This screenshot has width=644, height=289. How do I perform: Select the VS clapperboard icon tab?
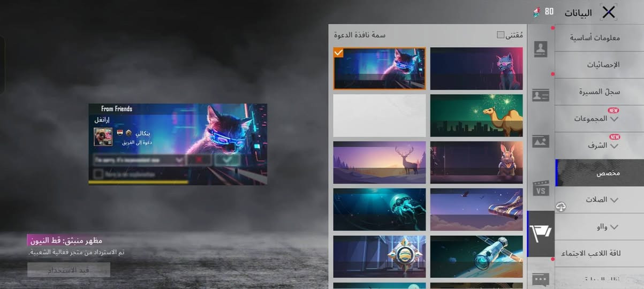tap(541, 188)
